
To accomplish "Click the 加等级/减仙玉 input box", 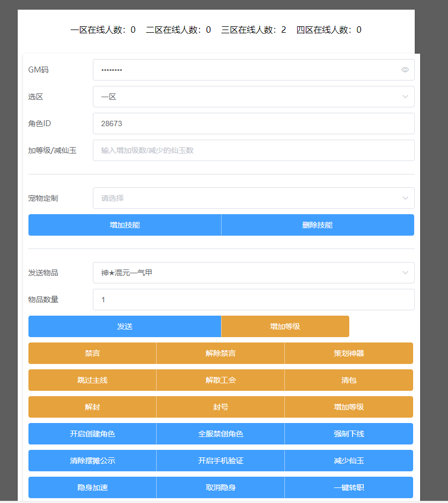I will [253, 150].
